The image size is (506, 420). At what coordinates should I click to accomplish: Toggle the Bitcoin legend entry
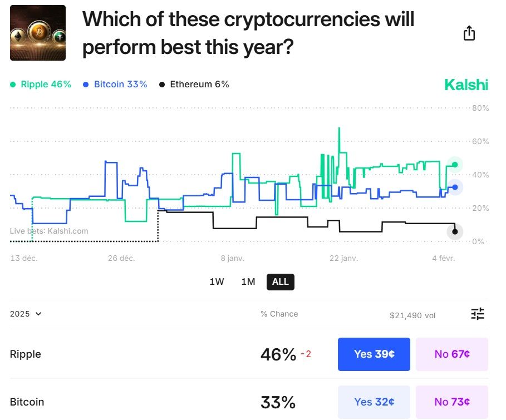[115, 85]
